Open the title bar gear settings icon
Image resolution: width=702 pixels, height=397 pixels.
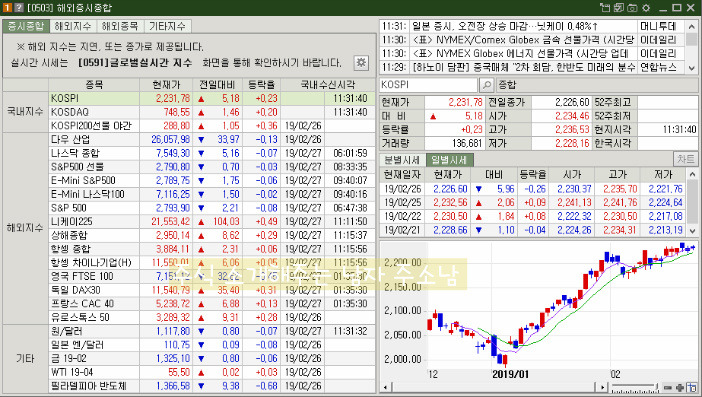coord(646,7)
